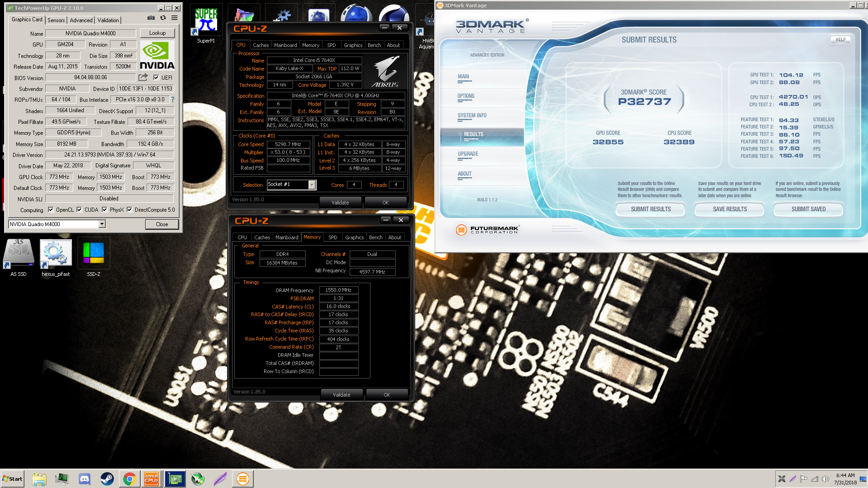Switch to GPU-Z in the taskbar
This screenshot has height=488, width=868.
tap(175, 479)
